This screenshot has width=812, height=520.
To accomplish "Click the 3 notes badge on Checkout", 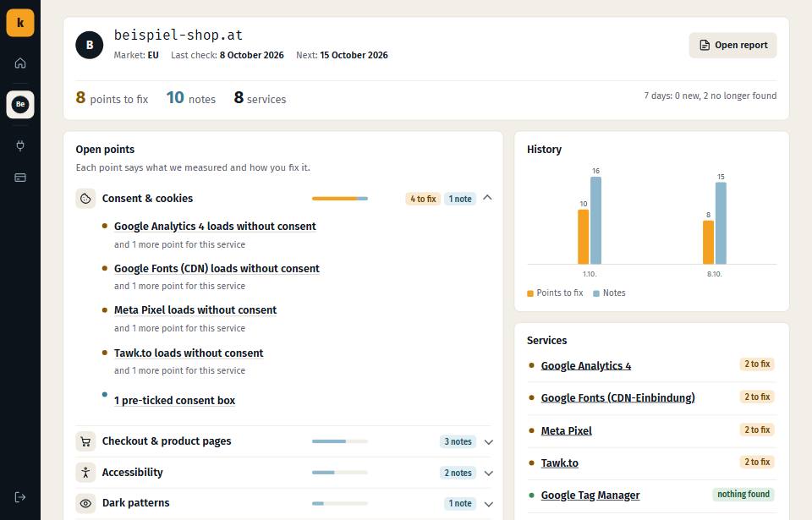I will click(458, 441).
